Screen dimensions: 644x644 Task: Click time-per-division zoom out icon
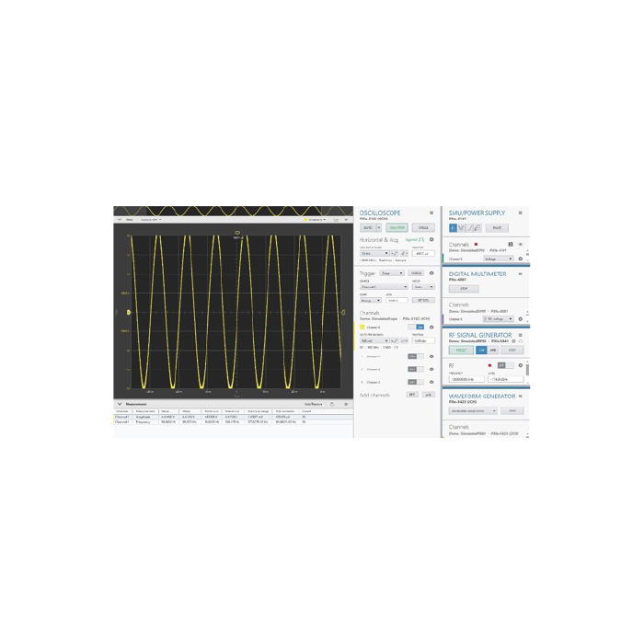pyautogui.click(x=395, y=253)
